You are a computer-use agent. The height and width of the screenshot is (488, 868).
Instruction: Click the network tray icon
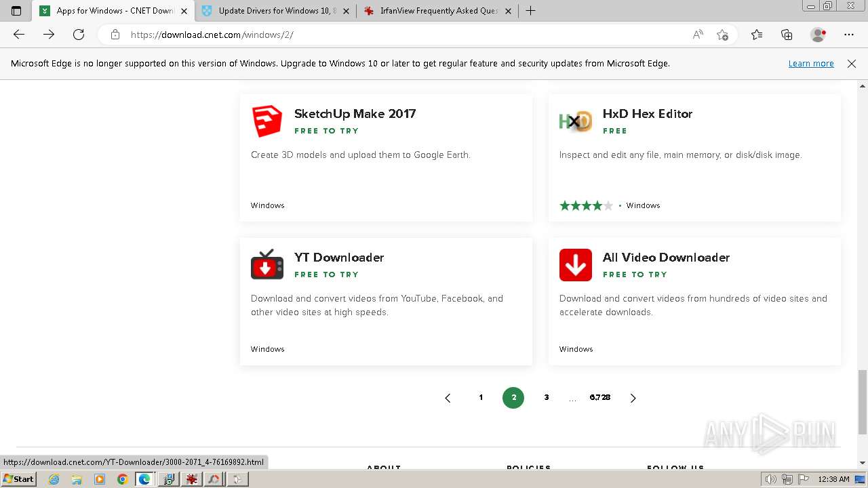tap(787, 479)
